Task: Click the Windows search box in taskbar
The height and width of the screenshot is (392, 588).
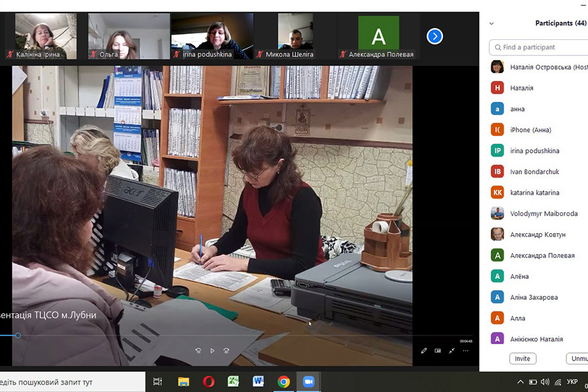Action: click(x=73, y=382)
